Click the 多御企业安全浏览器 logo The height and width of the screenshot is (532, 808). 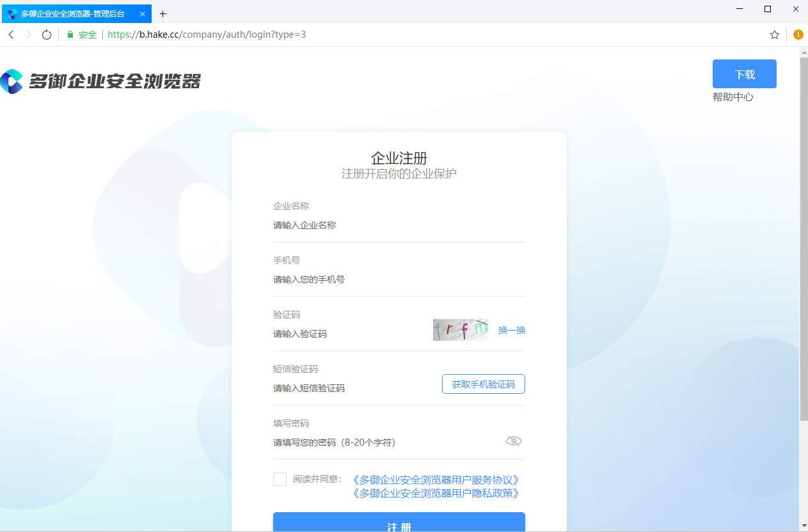[100, 81]
